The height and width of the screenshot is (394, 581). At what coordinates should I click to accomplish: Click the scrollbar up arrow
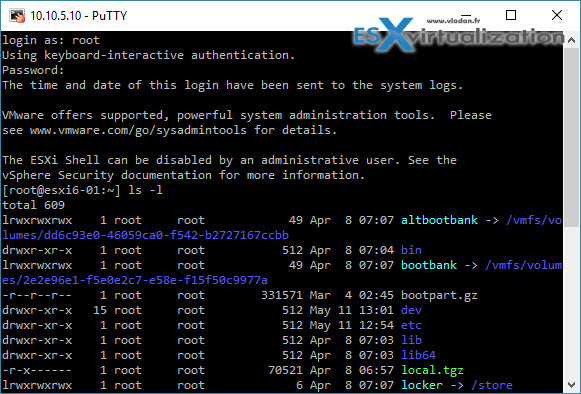(571, 40)
